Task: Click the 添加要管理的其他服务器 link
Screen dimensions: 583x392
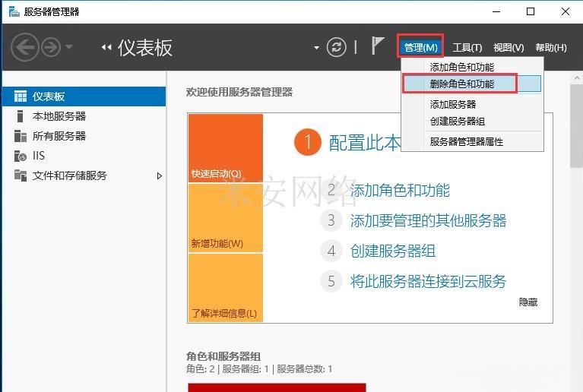Action: pyautogui.click(x=428, y=221)
